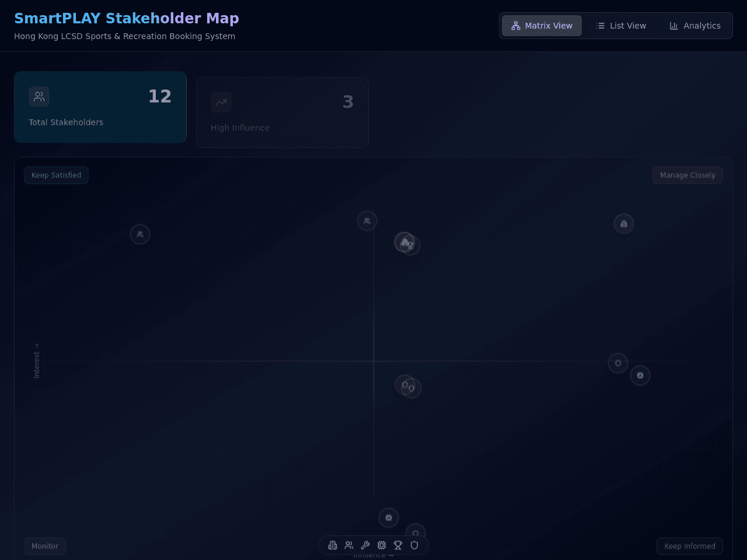747x560 pixels.
Task: Switch to the List View tab
Action: coord(621,26)
